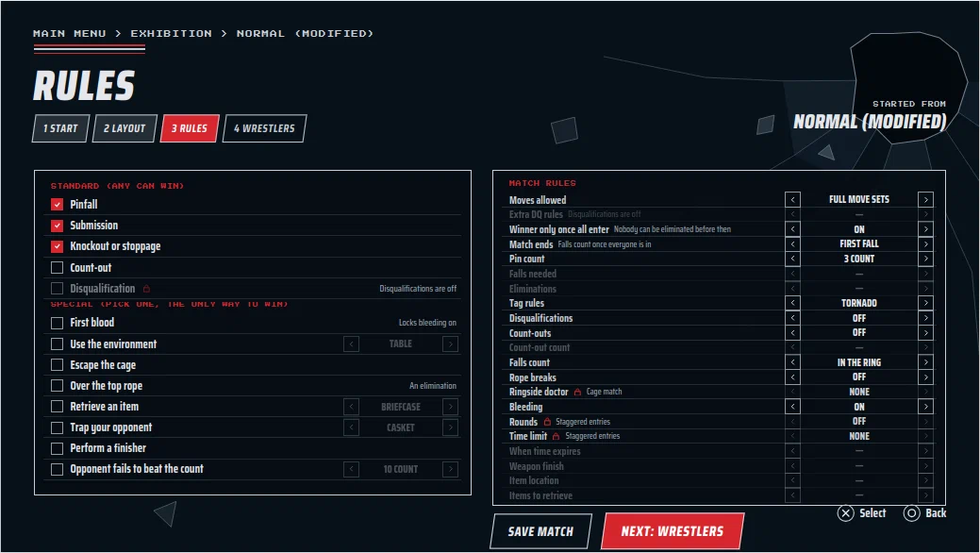Tick the First blood checkbox

(57, 323)
